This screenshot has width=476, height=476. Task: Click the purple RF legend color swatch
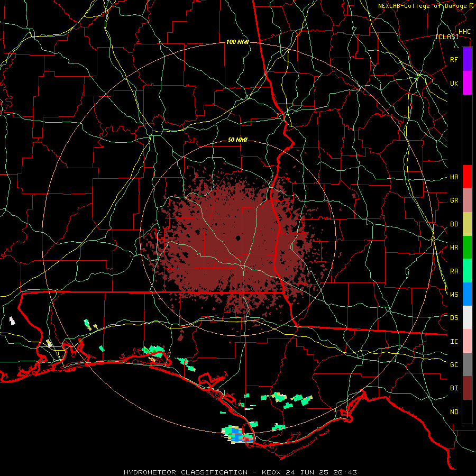pyautogui.click(x=467, y=59)
